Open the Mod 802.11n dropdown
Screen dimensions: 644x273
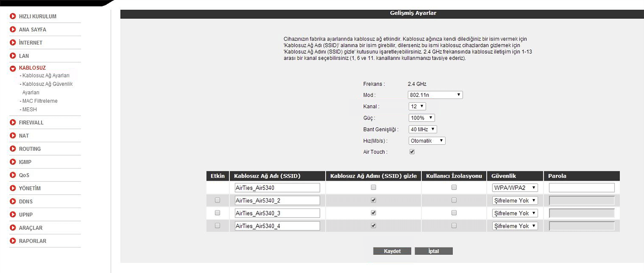pos(435,95)
